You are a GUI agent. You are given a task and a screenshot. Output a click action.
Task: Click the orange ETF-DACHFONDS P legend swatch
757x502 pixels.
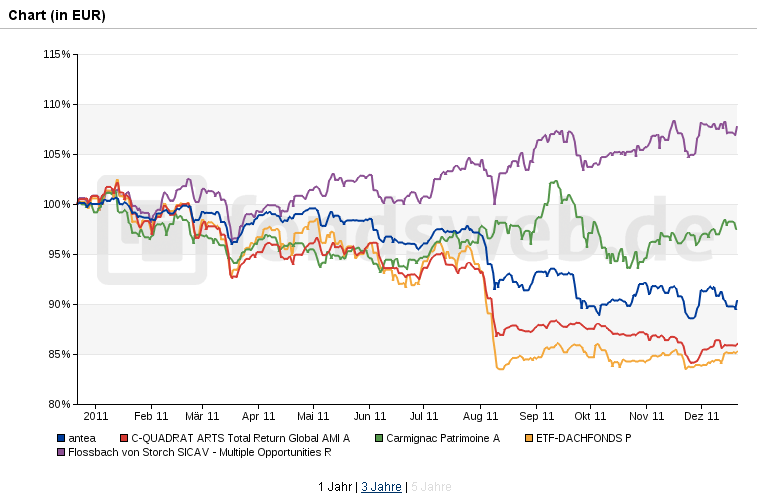point(528,438)
